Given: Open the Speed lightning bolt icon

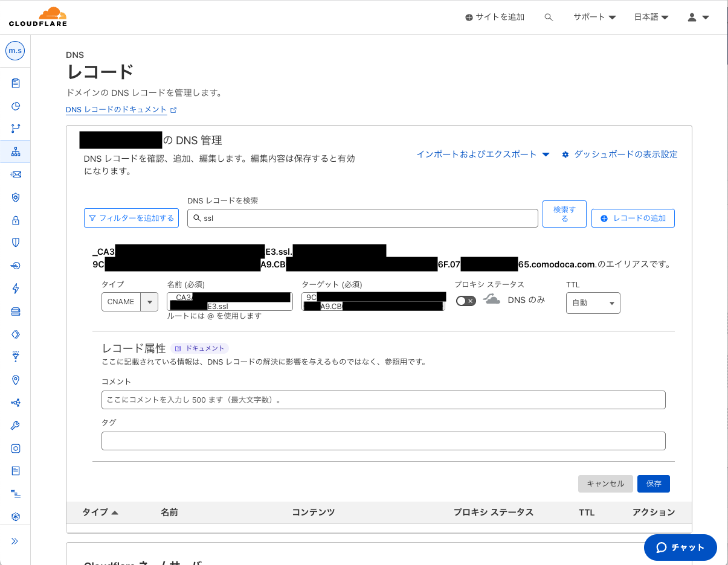Looking at the screenshot, I should [16, 289].
